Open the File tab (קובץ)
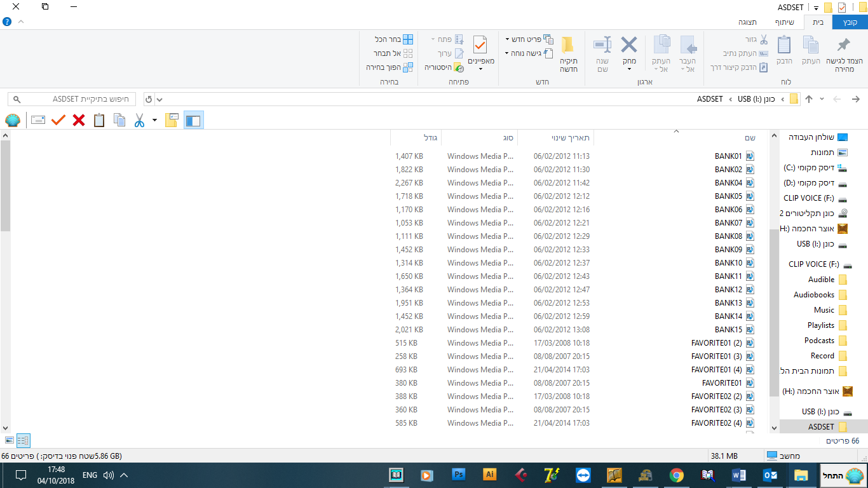 [850, 22]
